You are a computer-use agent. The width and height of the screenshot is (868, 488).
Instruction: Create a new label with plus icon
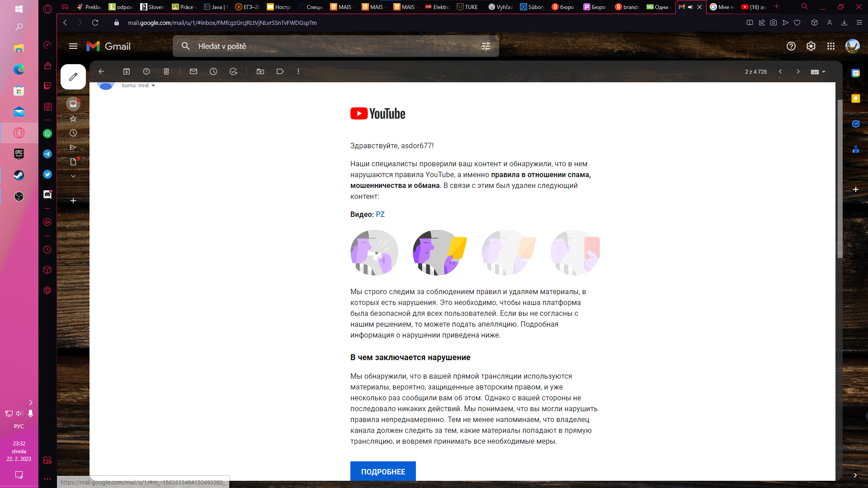tap(73, 201)
